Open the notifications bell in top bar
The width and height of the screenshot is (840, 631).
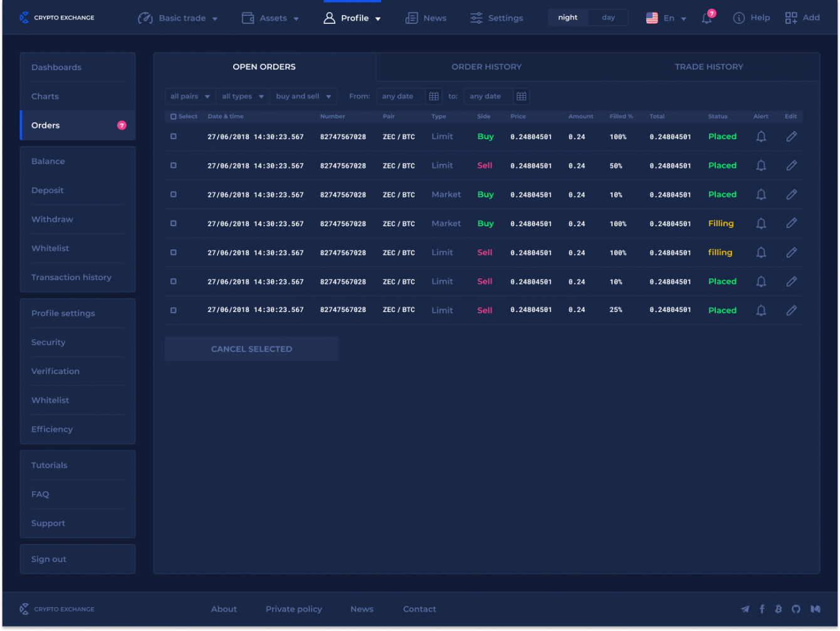(x=706, y=19)
